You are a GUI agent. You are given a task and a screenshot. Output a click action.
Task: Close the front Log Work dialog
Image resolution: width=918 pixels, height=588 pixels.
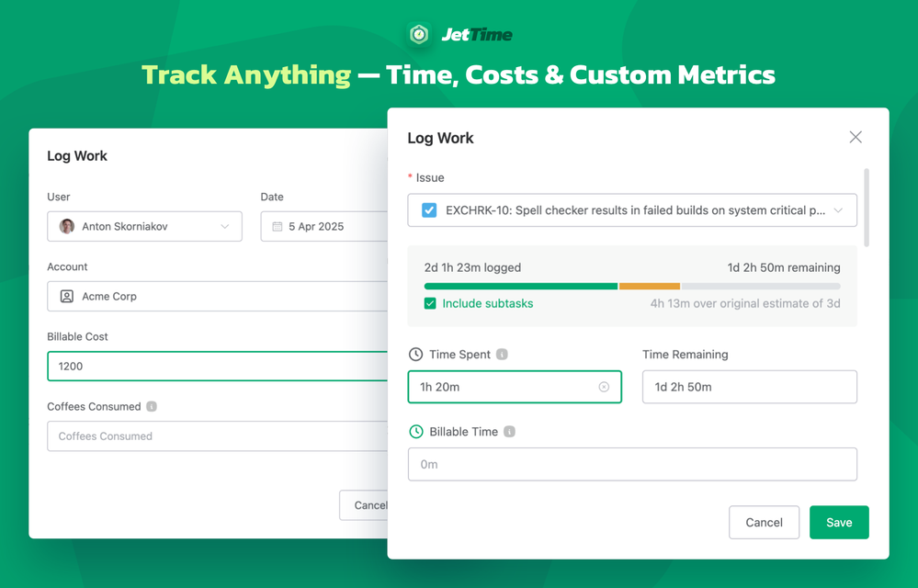tap(856, 137)
